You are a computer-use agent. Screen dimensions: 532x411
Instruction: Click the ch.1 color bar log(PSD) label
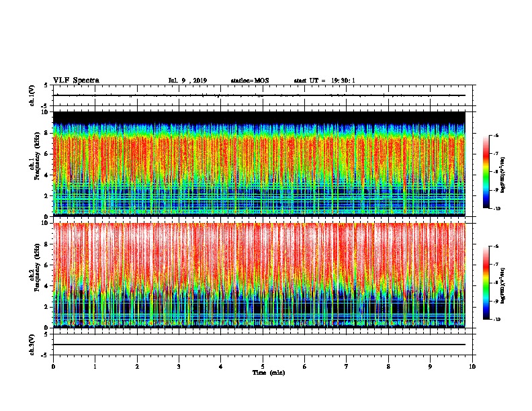click(x=503, y=175)
